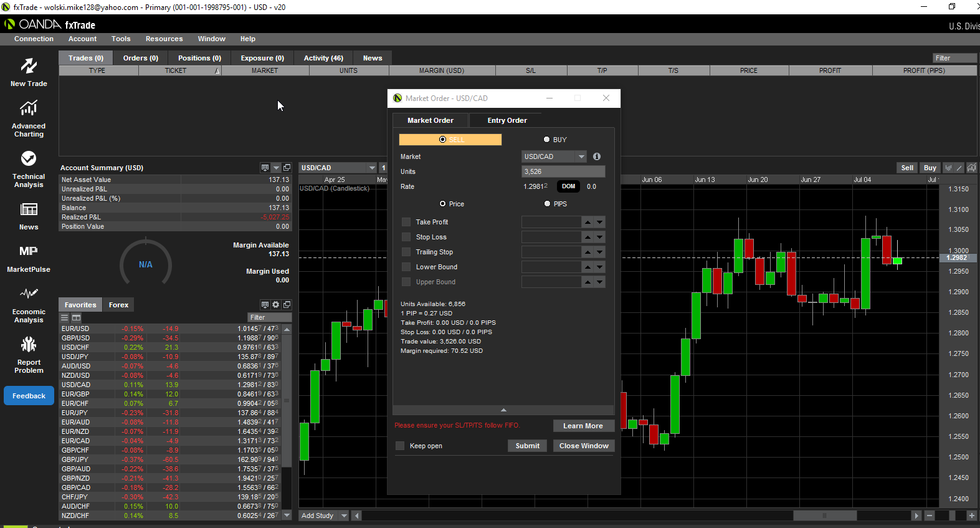980x528 pixels.
Task: Check the Keep open checkbox
Action: point(400,446)
